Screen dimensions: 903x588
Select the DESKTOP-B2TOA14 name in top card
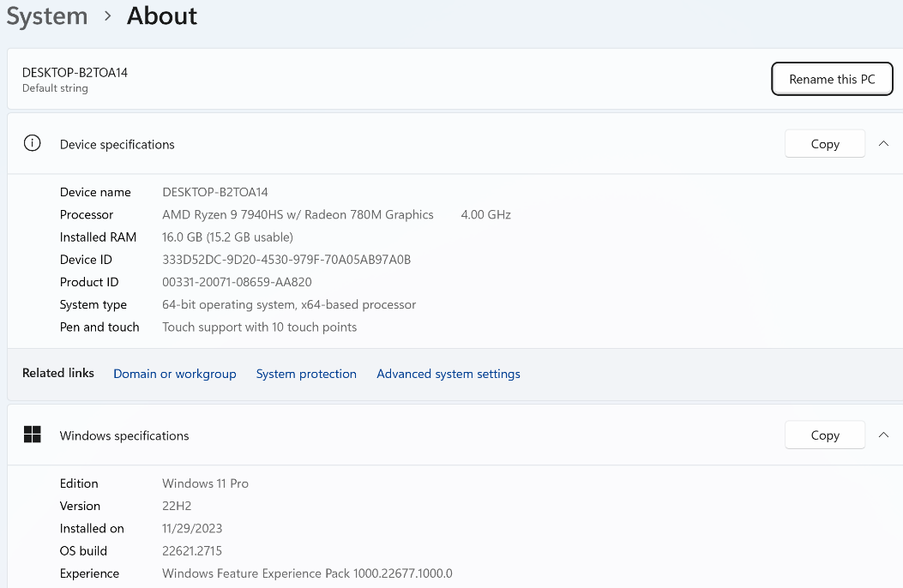point(75,73)
